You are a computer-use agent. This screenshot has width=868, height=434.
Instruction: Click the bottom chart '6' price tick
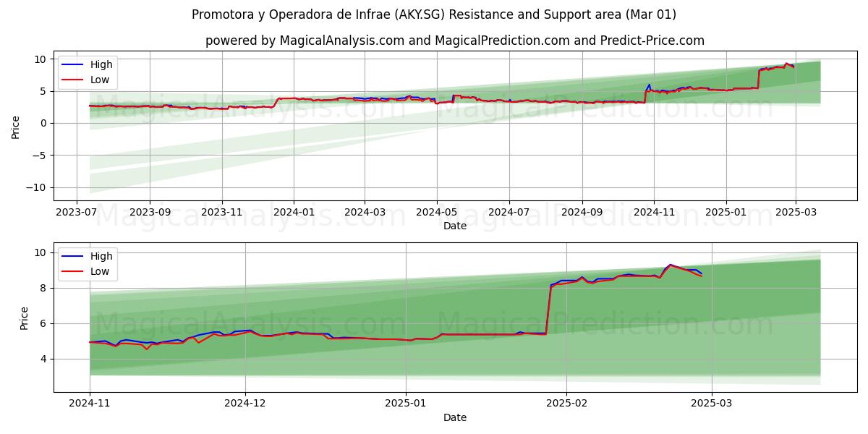[44, 323]
